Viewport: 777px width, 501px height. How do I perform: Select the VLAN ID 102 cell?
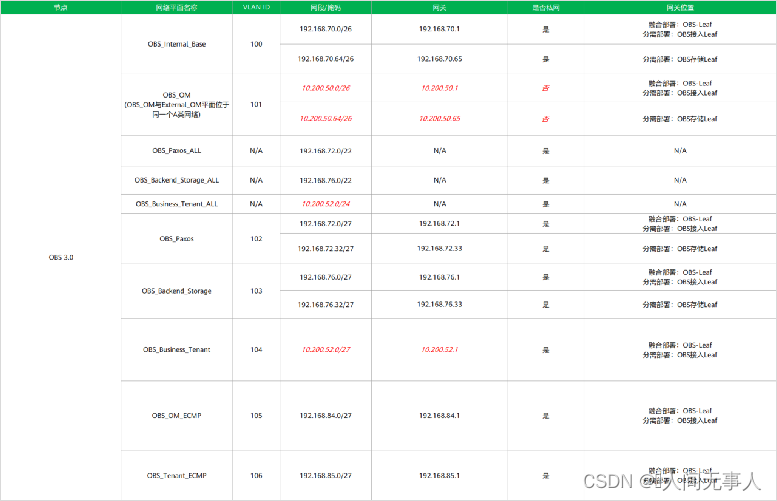coord(256,239)
